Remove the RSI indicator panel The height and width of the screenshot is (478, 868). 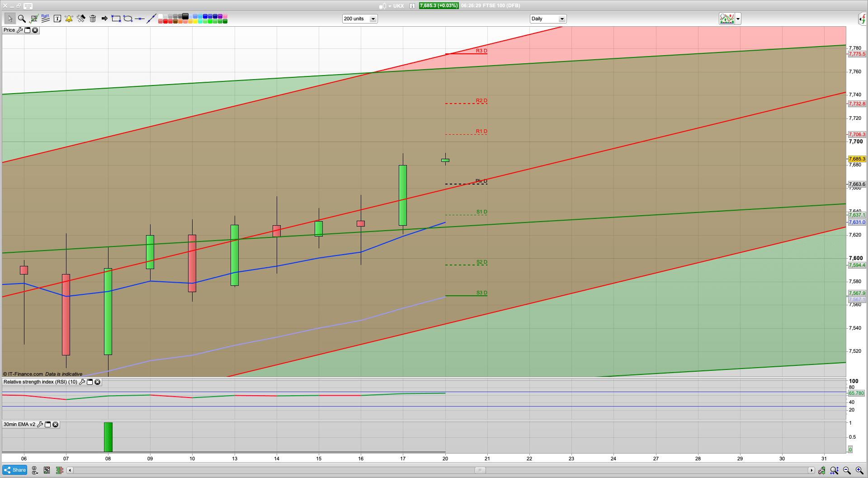pos(97,382)
